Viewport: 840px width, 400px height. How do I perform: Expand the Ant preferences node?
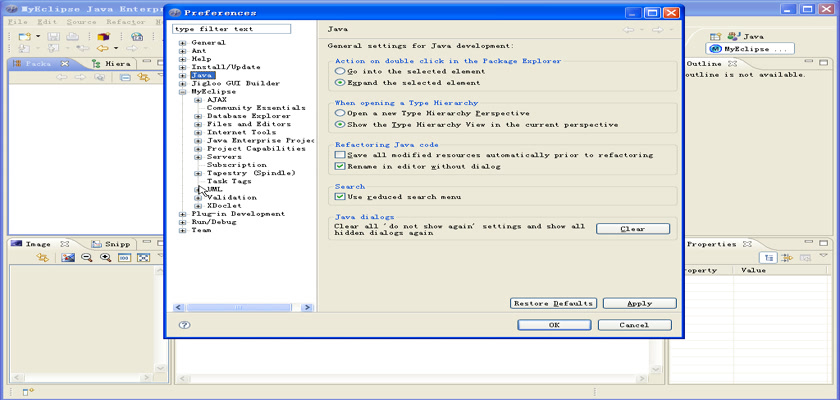[x=183, y=51]
